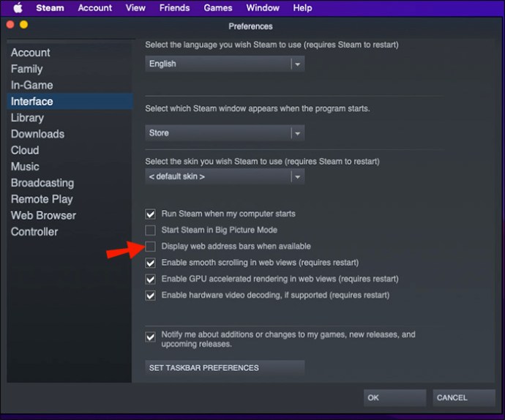505x420 pixels.
Task: Confirm preferences with OK
Action: point(395,398)
